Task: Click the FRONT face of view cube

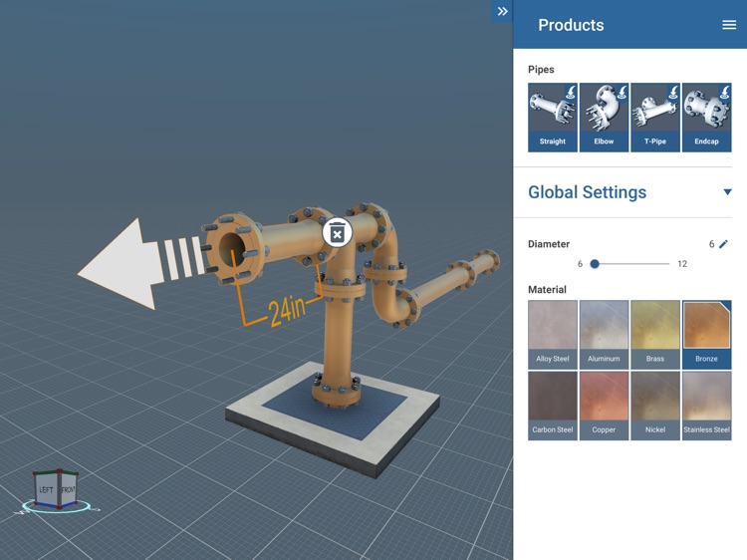Action: pos(68,489)
